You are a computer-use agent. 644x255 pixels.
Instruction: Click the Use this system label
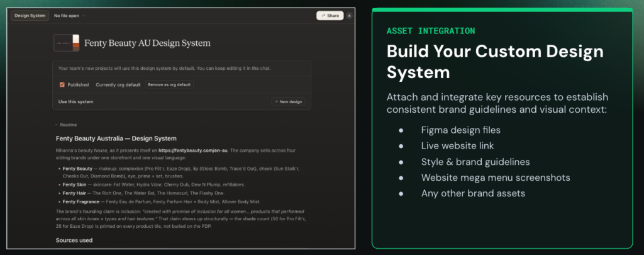click(75, 101)
